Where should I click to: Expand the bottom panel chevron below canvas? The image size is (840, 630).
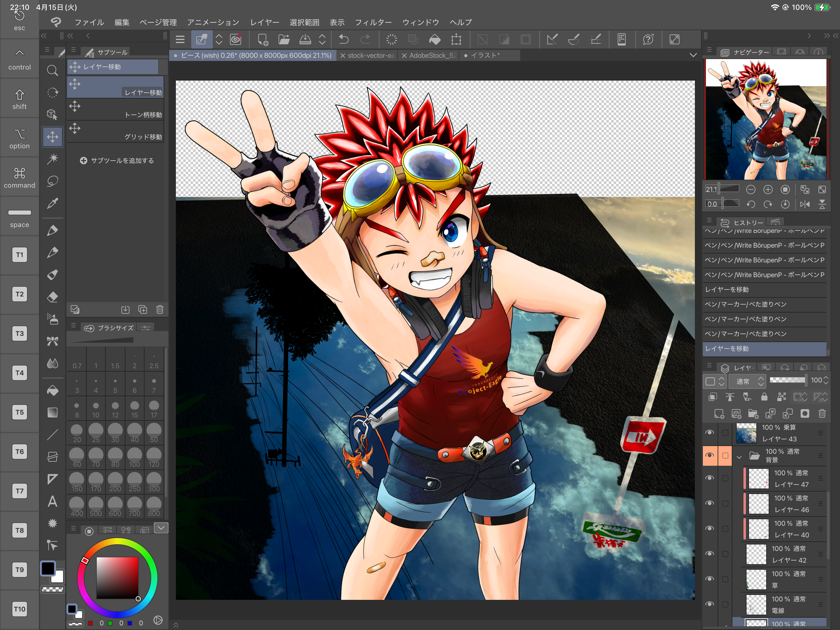click(x=176, y=625)
